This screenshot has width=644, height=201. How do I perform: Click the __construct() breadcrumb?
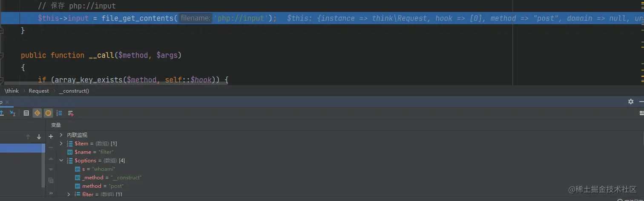pyautogui.click(x=74, y=91)
